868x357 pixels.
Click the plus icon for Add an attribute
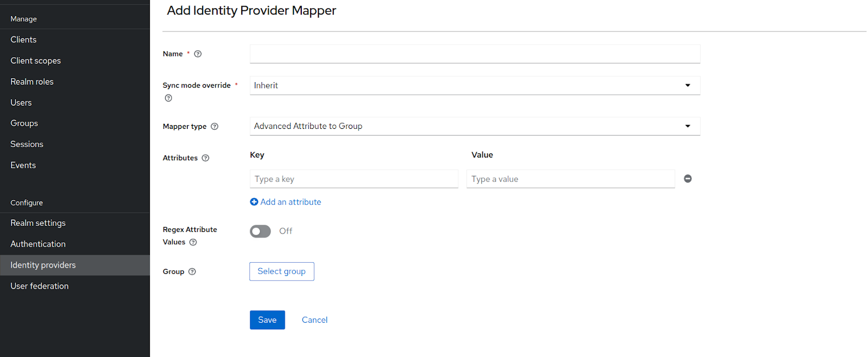[254, 202]
